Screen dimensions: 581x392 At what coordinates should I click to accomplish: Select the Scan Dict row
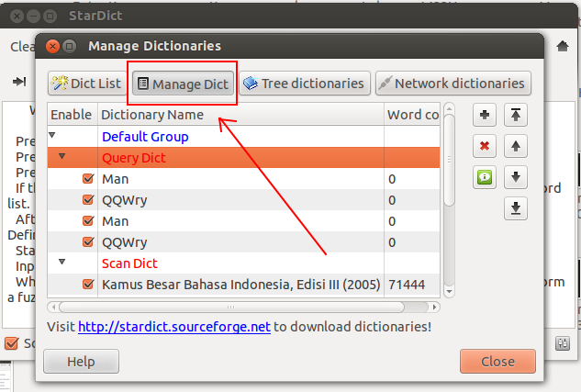click(244, 263)
